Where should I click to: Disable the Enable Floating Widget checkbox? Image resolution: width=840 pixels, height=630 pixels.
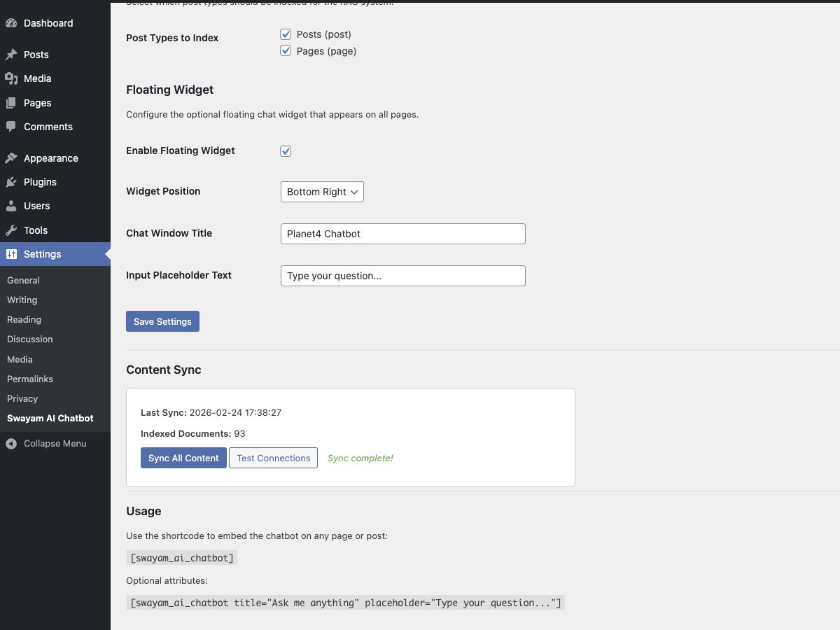tap(286, 150)
